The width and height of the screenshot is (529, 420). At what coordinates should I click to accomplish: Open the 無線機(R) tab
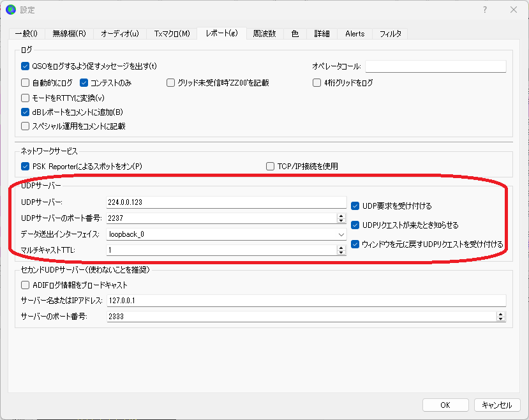tap(69, 34)
